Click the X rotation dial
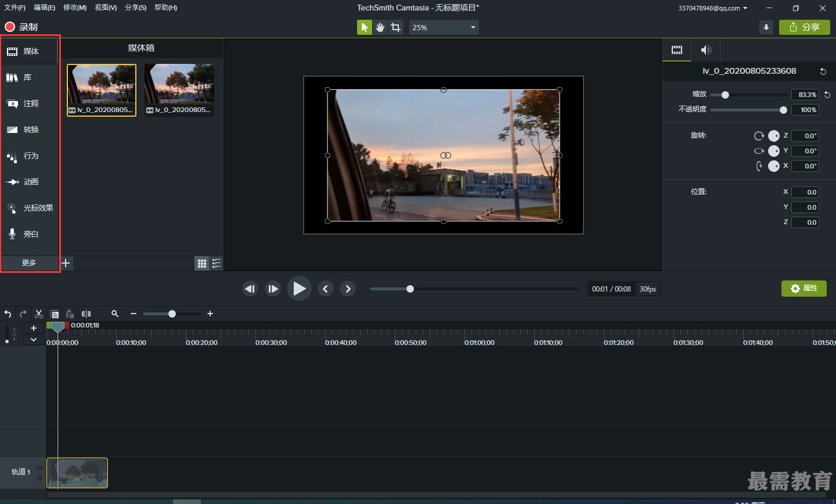 tap(774, 166)
